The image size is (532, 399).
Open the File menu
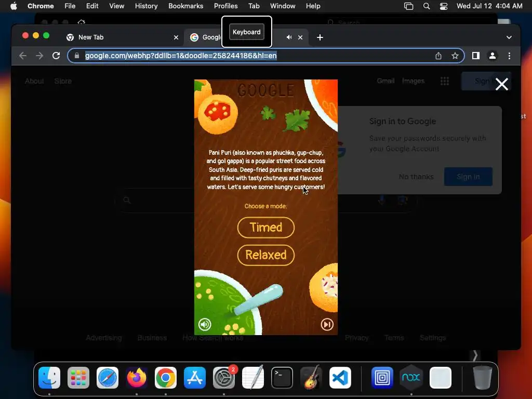coord(70,6)
